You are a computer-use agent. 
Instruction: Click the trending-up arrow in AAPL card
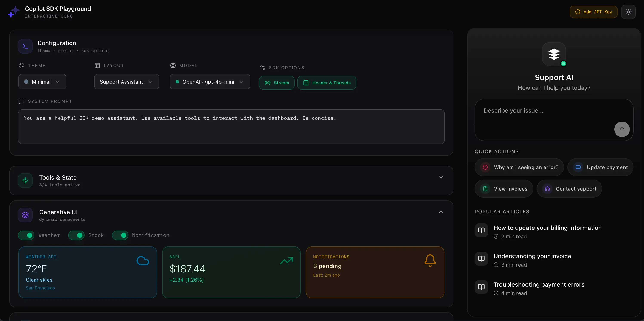click(x=287, y=261)
